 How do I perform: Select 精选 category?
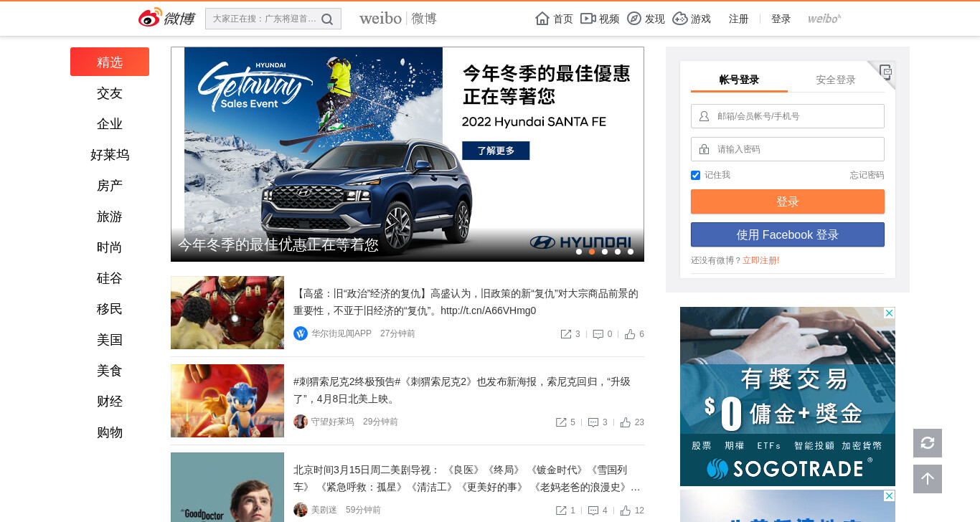point(110,62)
